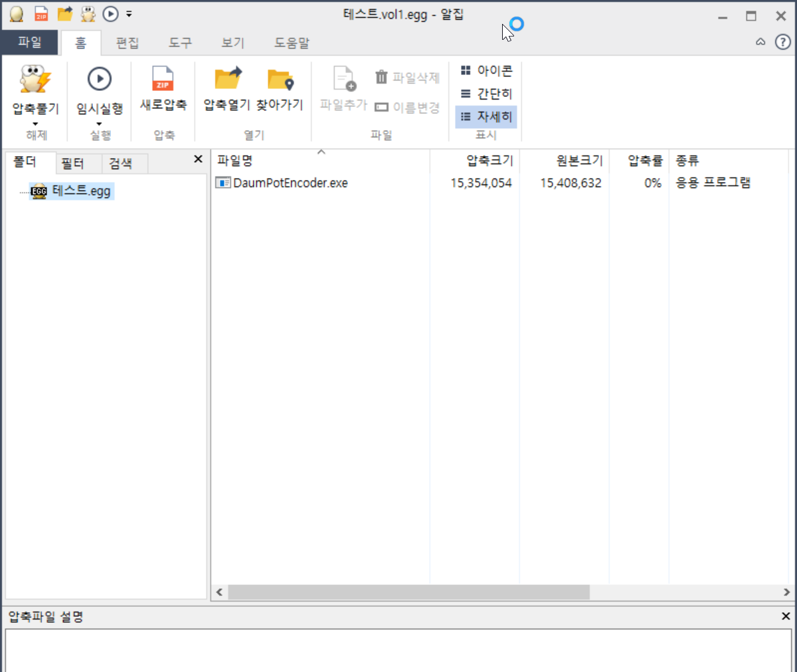Sort by the 종류 column header
Image resolution: width=797 pixels, height=672 pixels.
coord(729,161)
